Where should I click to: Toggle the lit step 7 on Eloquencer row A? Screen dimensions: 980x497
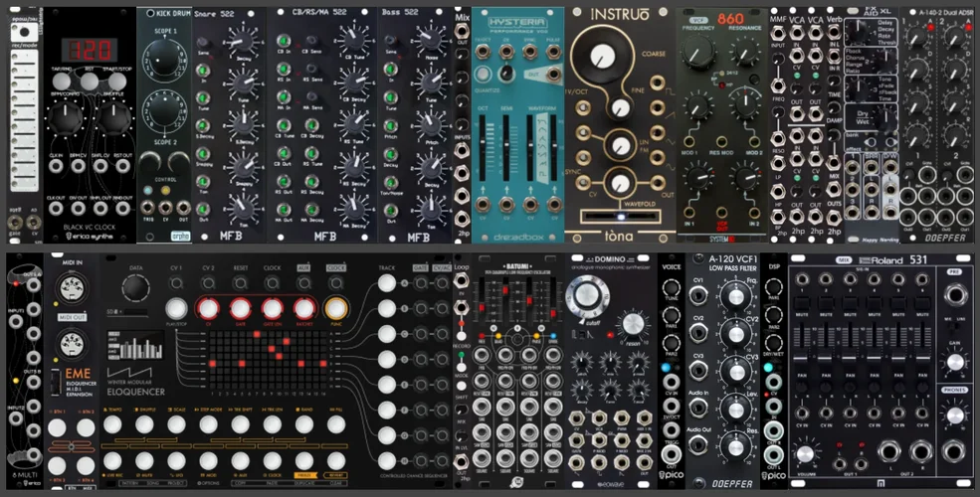[257, 335]
